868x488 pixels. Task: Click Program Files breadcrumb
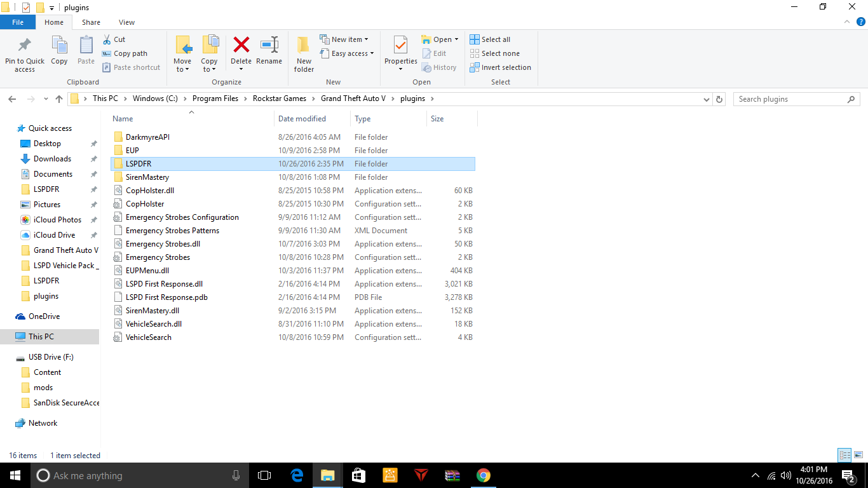pyautogui.click(x=215, y=98)
